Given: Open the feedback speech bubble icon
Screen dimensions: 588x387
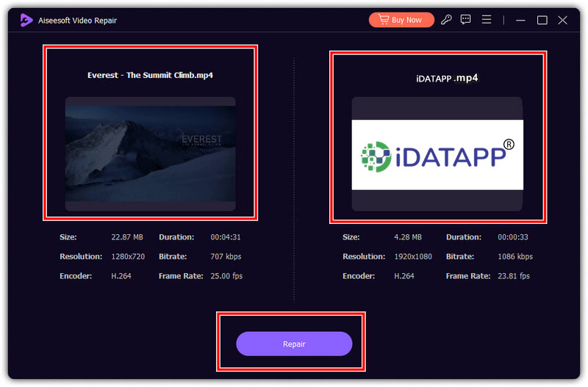Looking at the screenshot, I should pos(465,20).
